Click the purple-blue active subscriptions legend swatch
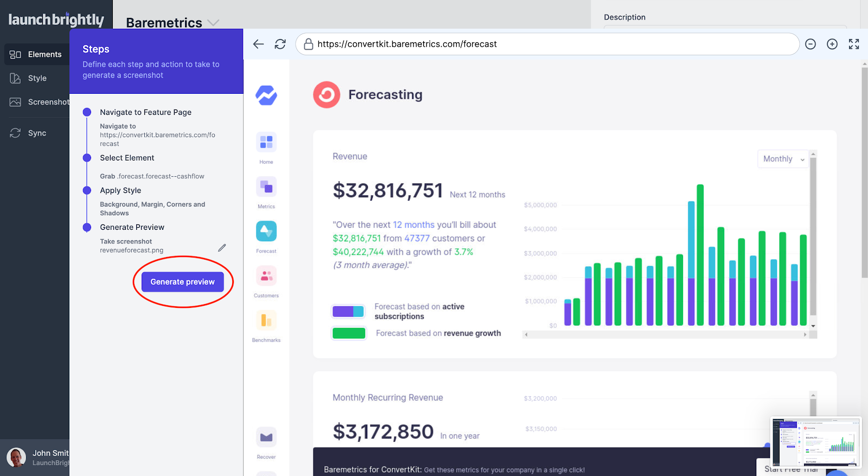 [348, 311]
